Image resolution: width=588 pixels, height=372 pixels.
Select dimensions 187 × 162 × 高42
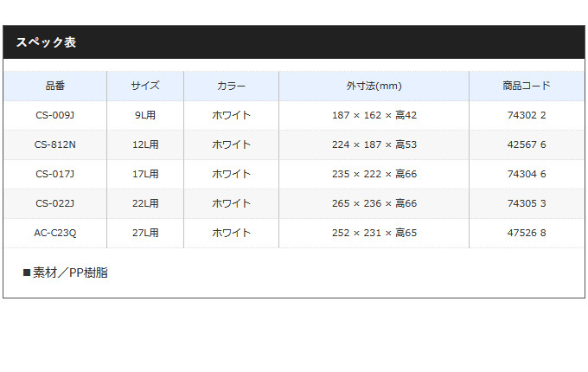(x=374, y=115)
